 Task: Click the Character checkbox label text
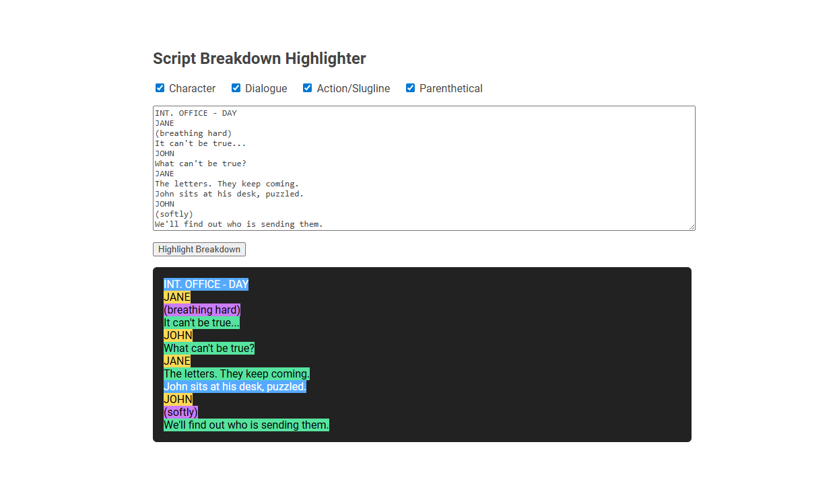click(x=193, y=88)
